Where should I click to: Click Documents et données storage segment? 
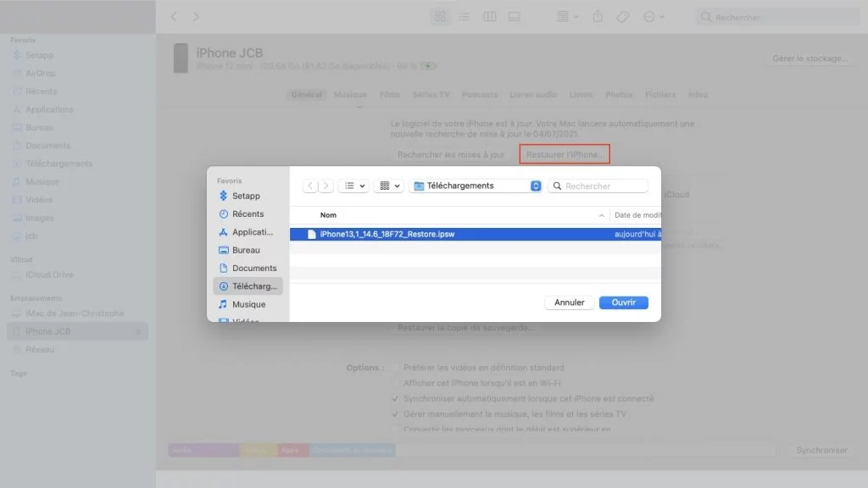pos(352,451)
